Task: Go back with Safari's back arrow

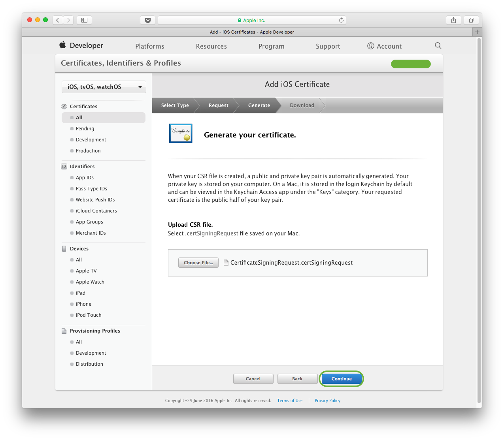Action: pyautogui.click(x=58, y=20)
